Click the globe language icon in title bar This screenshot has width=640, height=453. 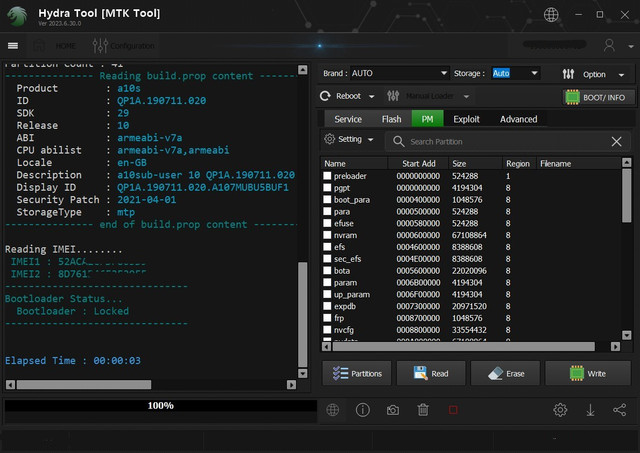[x=551, y=15]
